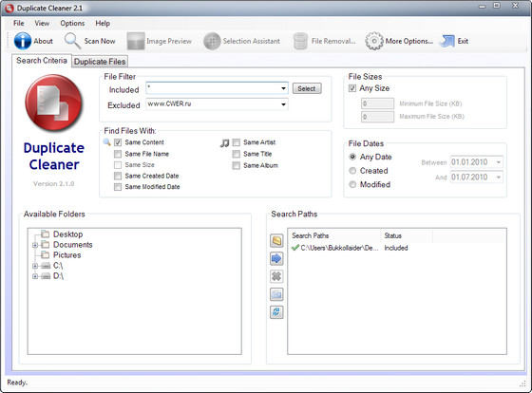This screenshot has height=393, width=532.
Task: Open the Options menu
Action: (72, 24)
